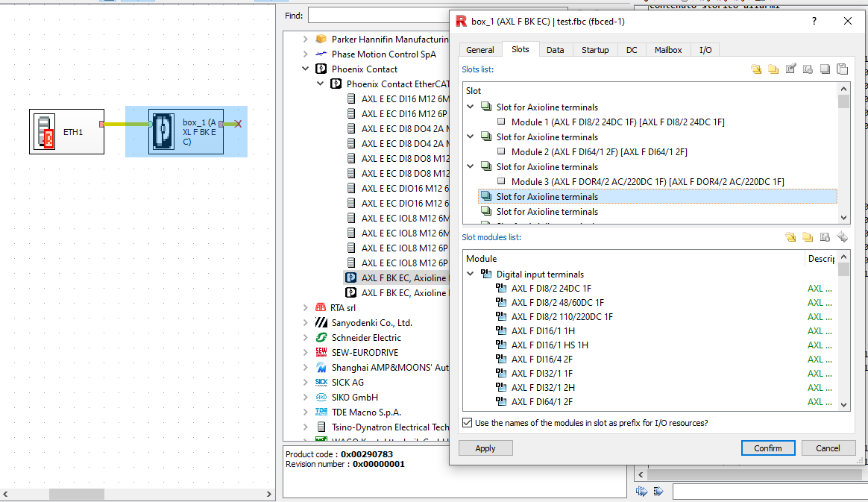868x502 pixels.
Task: Expand the Parker Hannifin Manufacturing vendor node
Action: [305, 40]
